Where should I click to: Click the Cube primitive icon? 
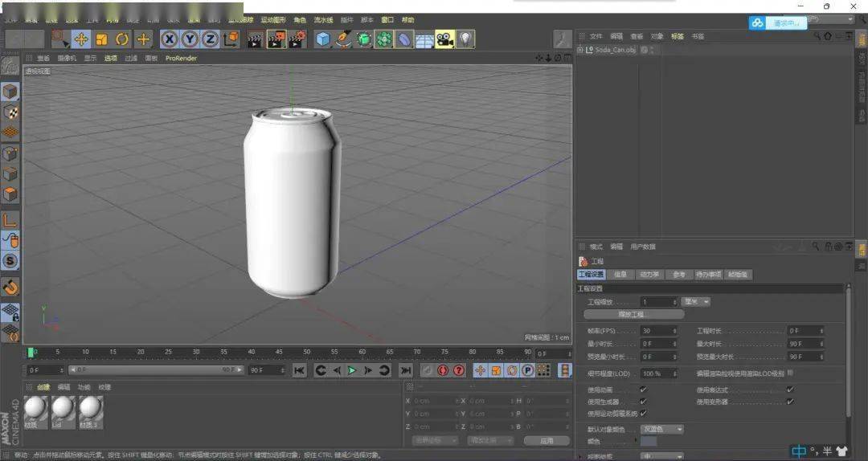[322, 39]
